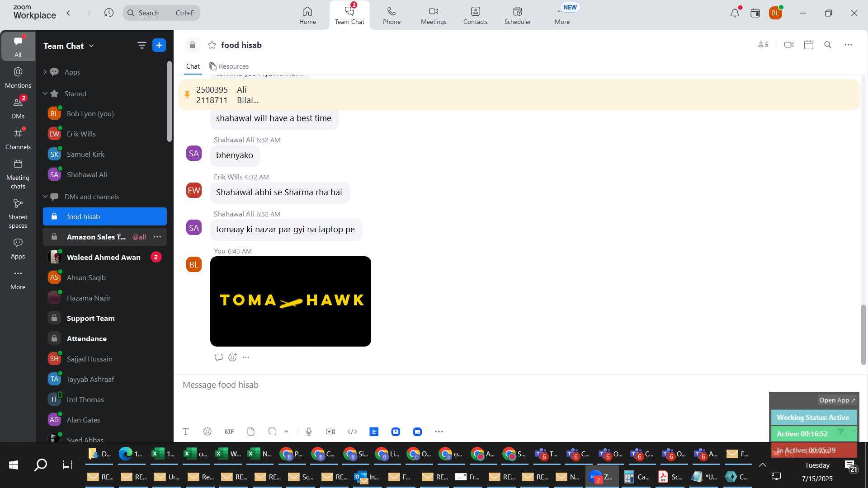Open the Apps sidebar icon

tap(18, 249)
